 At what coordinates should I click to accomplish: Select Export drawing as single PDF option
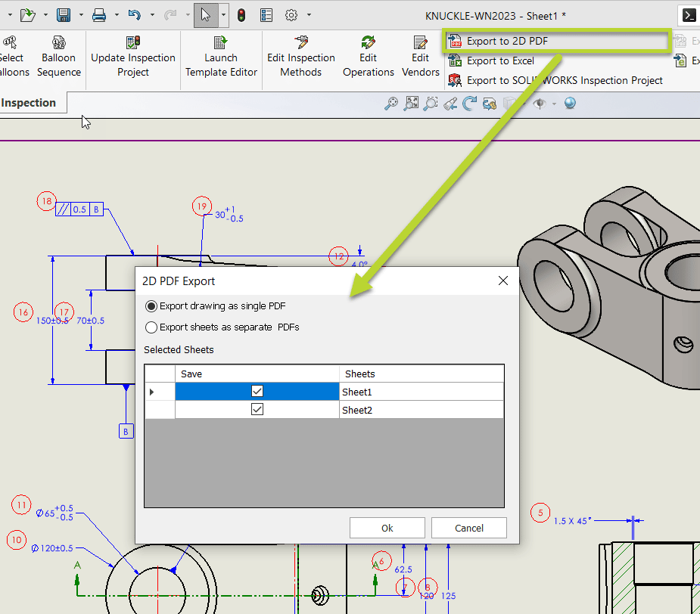(x=151, y=305)
